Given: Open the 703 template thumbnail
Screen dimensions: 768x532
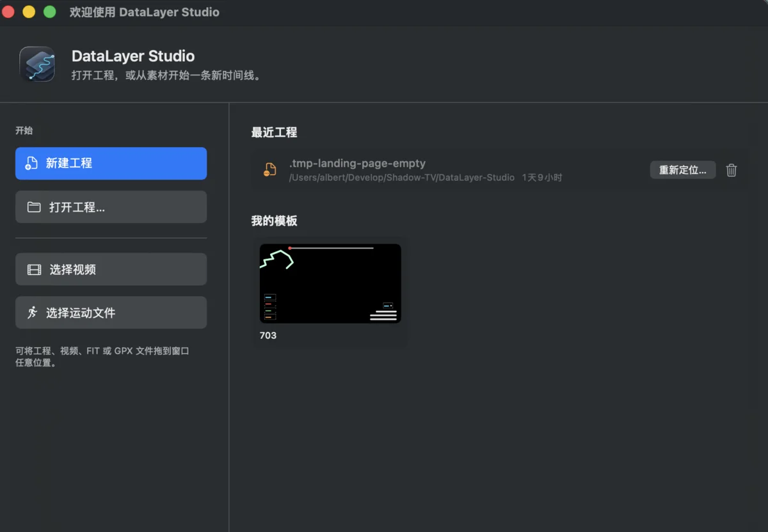Looking at the screenshot, I should (x=330, y=283).
